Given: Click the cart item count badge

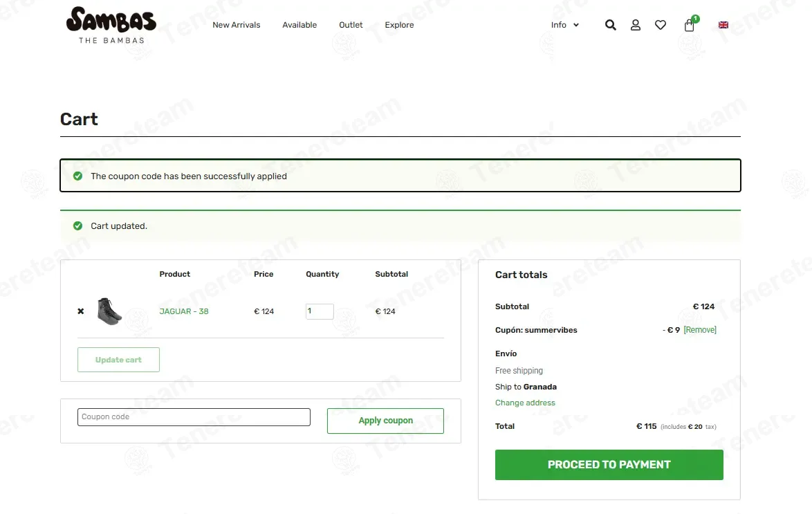Looking at the screenshot, I should 696,19.
